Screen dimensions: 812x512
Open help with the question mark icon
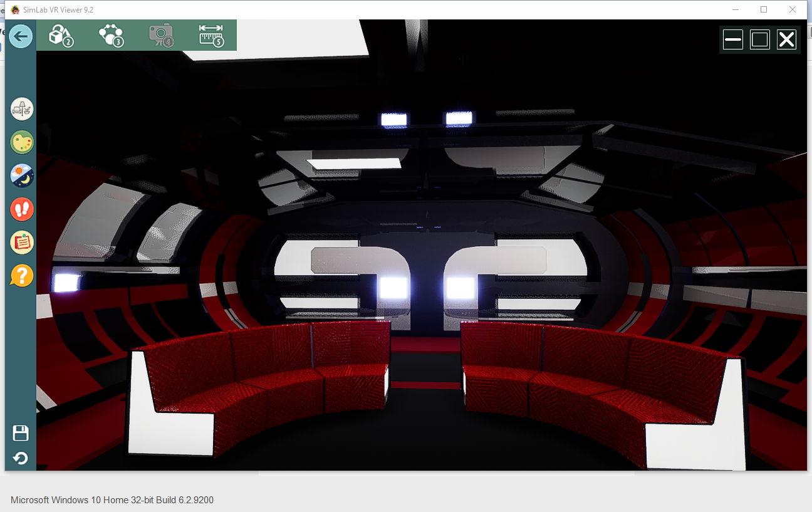[22, 276]
